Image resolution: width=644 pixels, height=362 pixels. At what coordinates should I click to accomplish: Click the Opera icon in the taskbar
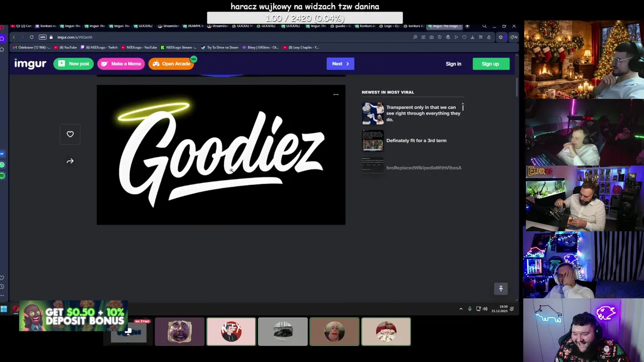[x=16, y=309]
